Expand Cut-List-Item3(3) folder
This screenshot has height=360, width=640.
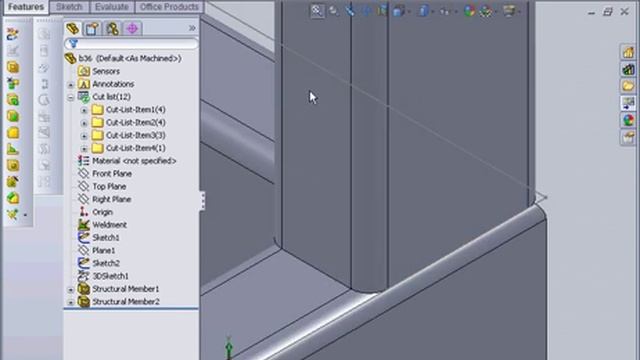coord(84,136)
